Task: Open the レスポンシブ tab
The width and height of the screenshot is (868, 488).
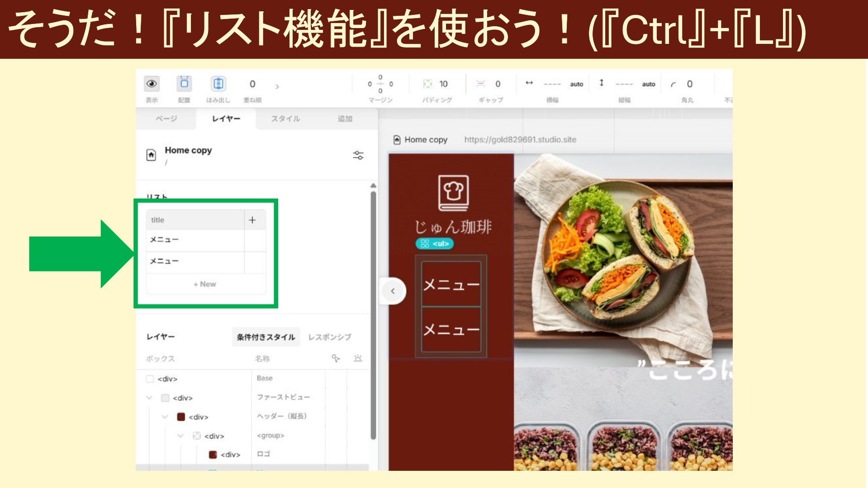Action: coord(329,336)
